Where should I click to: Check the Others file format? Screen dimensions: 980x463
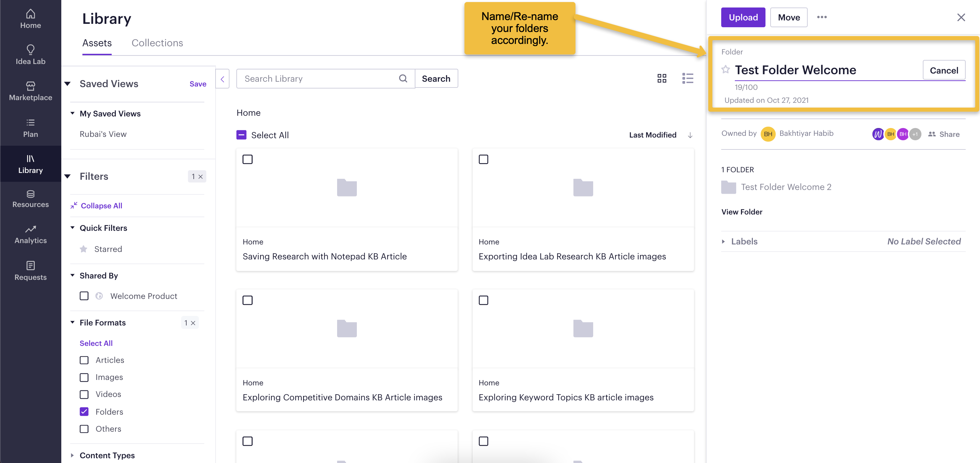(x=84, y=429)
